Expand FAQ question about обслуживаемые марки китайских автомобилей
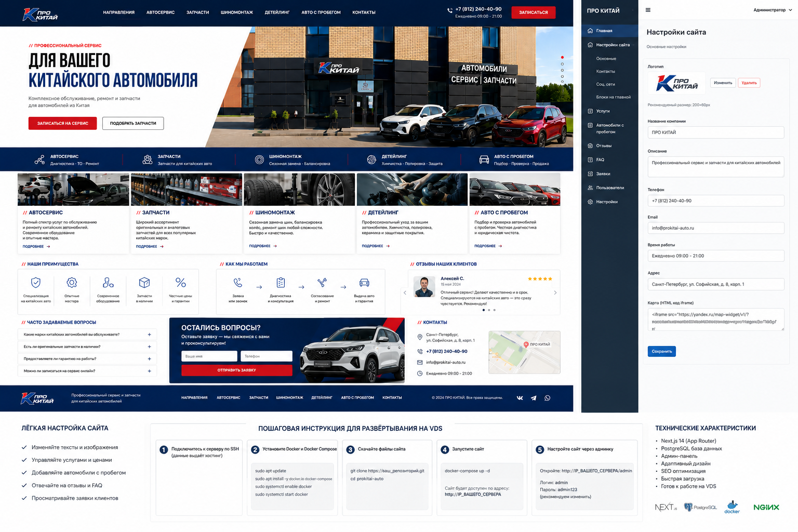 click(87, 335)
